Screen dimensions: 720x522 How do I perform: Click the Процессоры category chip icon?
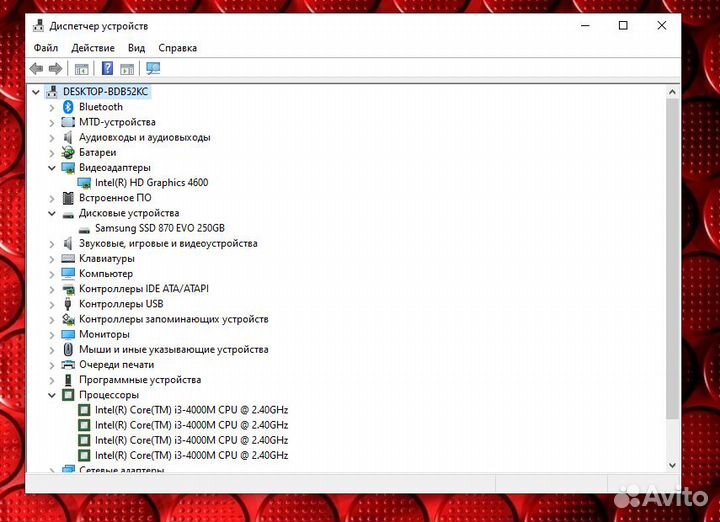68,395
